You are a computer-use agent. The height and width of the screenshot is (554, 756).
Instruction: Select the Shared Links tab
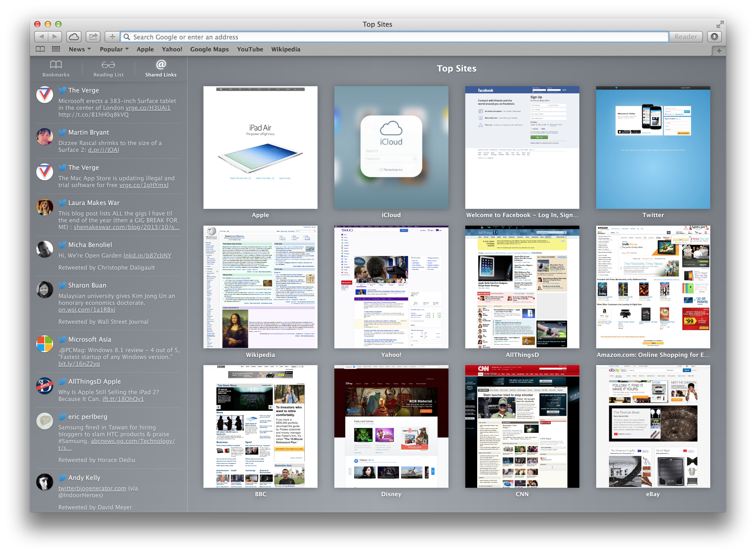pos(161,68)
